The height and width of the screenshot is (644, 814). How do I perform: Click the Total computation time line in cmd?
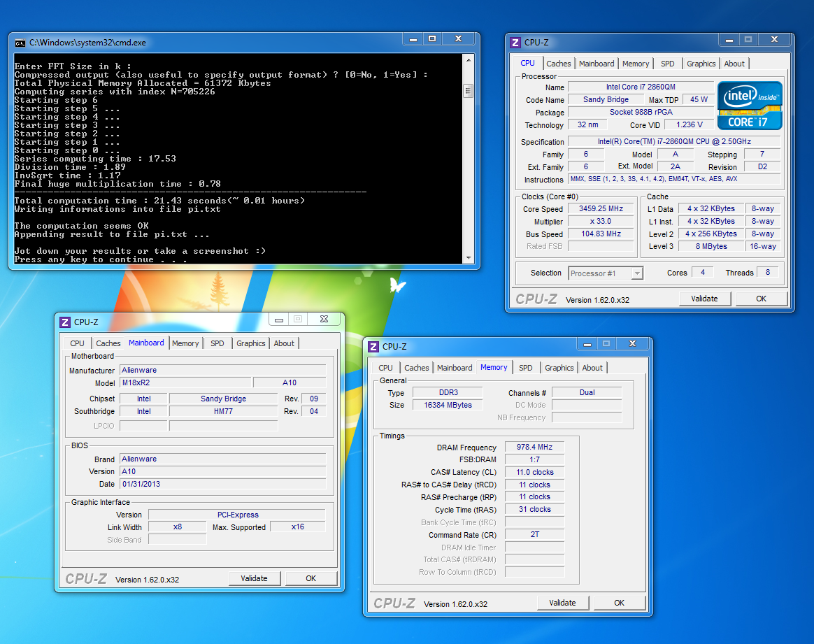pyautogui.click(x=159, y=201)
